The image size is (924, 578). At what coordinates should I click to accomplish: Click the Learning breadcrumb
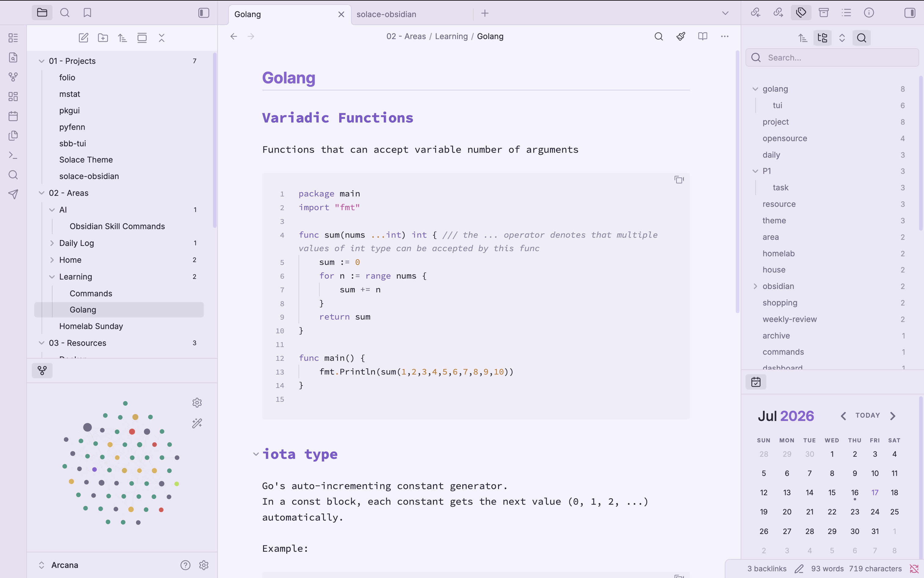(x=451, y=36)
